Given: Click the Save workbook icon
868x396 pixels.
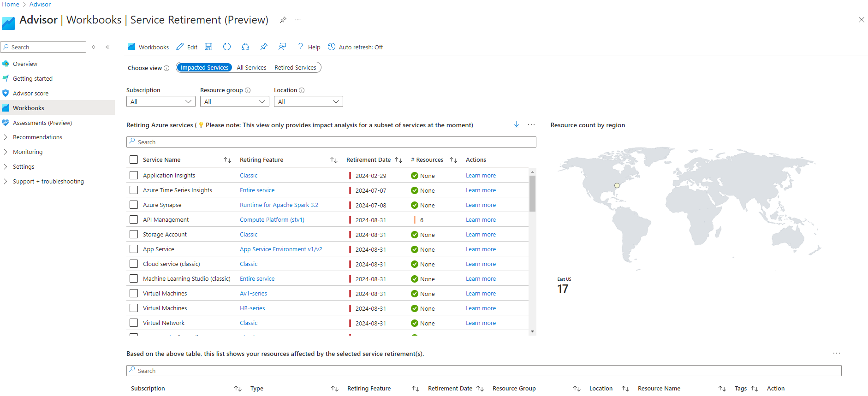Looking at the screenshot, I should [x=208, y=47].
